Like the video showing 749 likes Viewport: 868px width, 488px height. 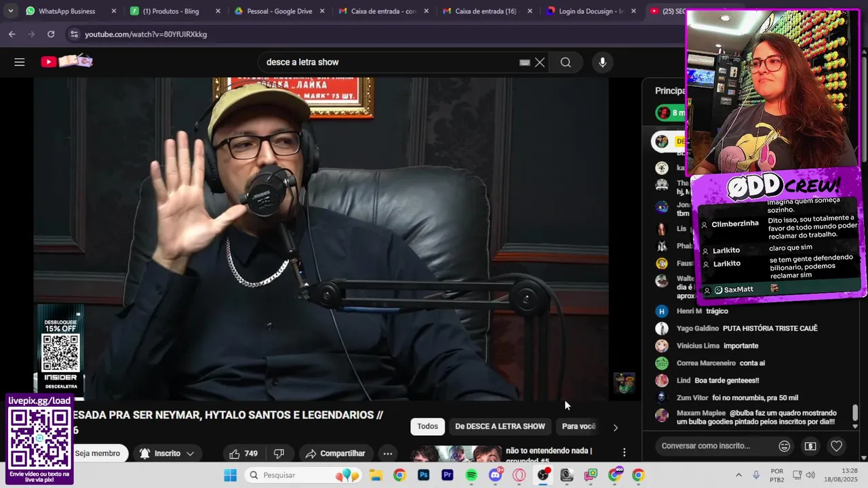243,453
